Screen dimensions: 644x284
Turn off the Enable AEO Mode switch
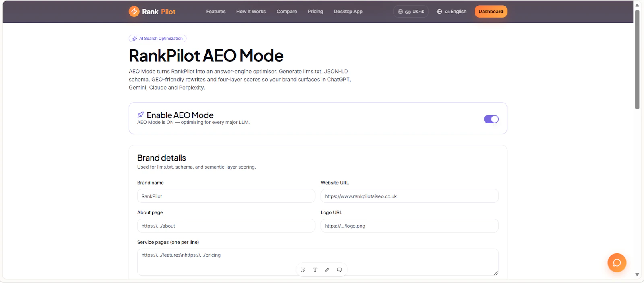click(491, 119)
